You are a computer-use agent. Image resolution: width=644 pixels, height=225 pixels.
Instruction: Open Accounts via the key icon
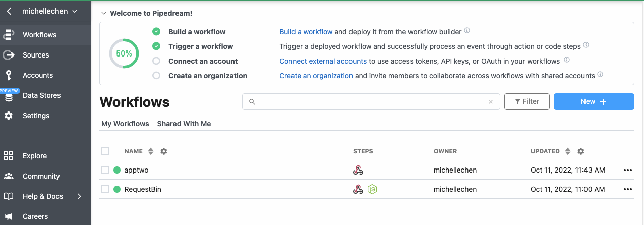point(9,75)
